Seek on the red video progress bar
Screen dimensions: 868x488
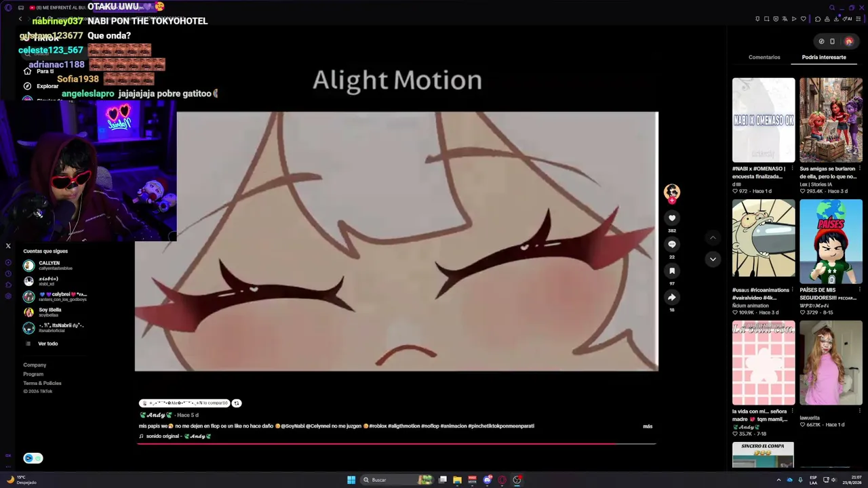coord(397,444)
